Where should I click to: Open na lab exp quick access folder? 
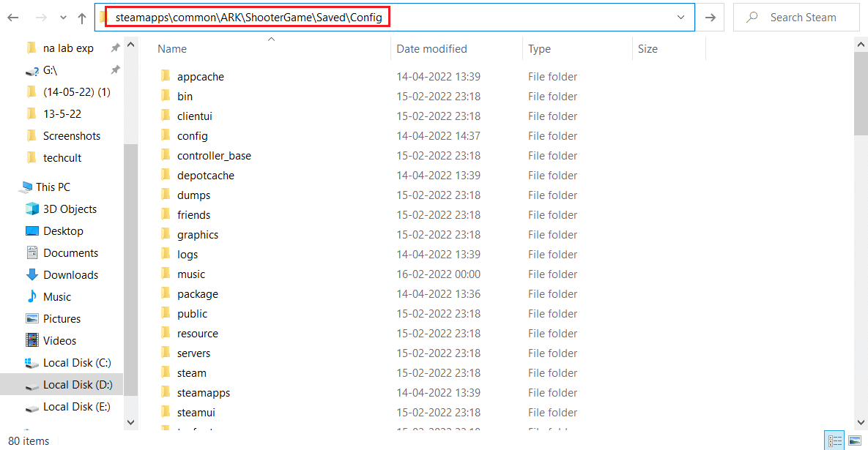click(68, 48)
